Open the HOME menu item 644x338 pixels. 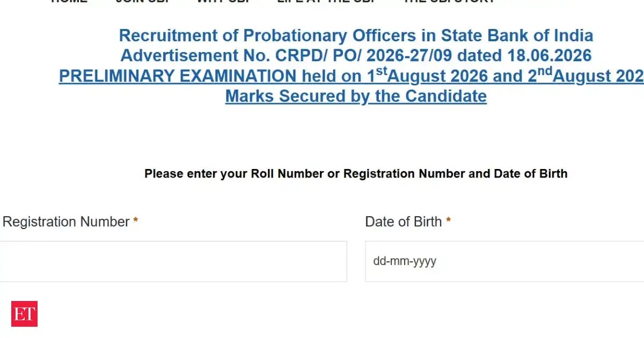(69, 2)
